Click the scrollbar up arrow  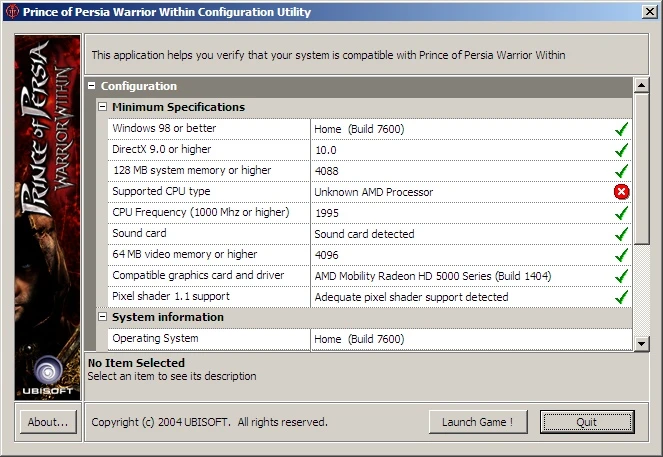641,86
